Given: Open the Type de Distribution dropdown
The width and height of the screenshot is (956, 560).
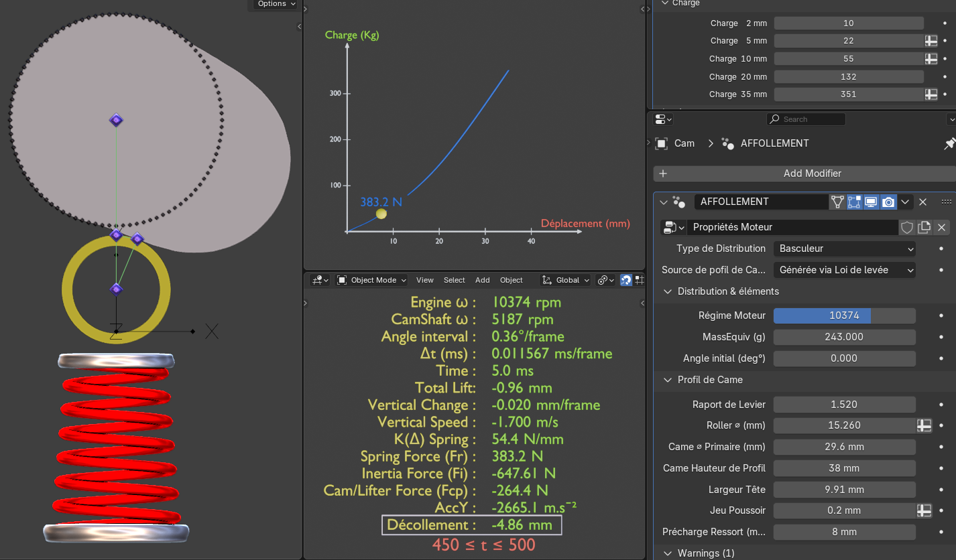Looking at the screenshot, I should [845, 249].
